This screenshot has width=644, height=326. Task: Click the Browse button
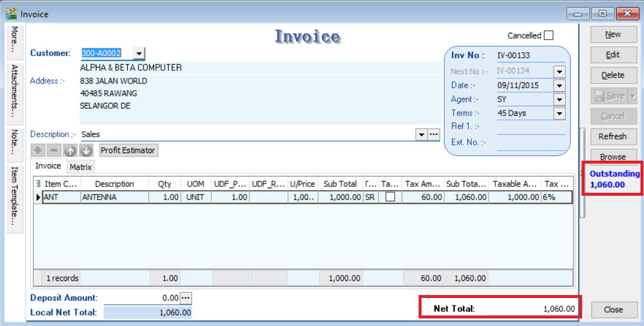click(612, 157)
